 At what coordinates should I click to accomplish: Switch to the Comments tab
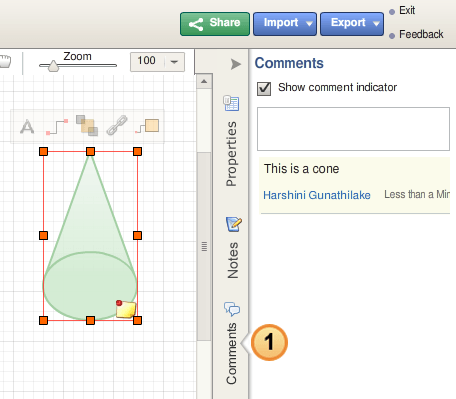pyautogui.click(x=231, y=353)
